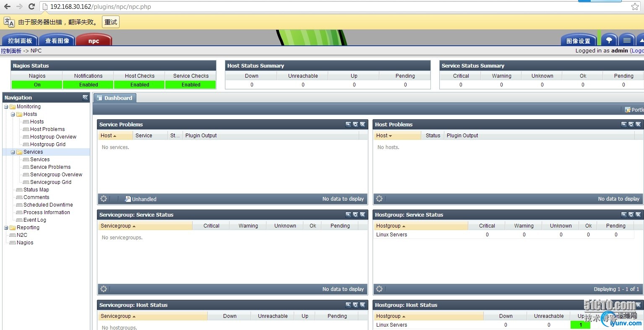Collapse the Monitoring tree folder
Screen dimensions: 644x330
click(x=6, y=107)
